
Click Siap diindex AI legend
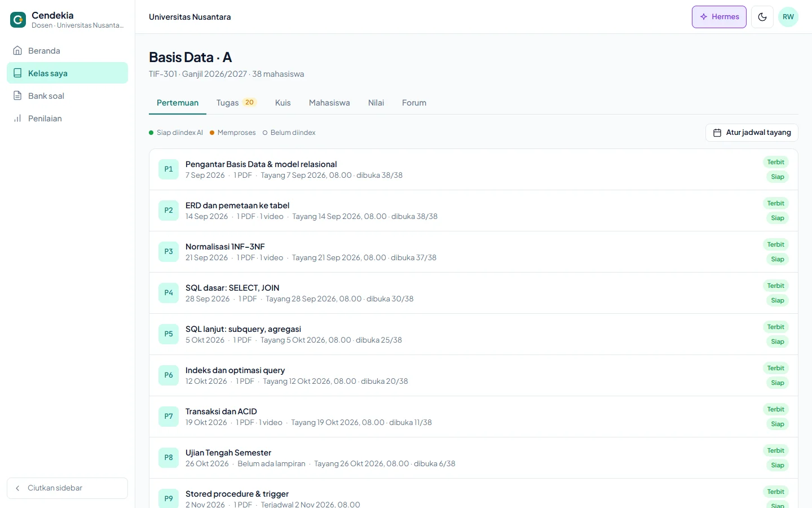(176, 133)
